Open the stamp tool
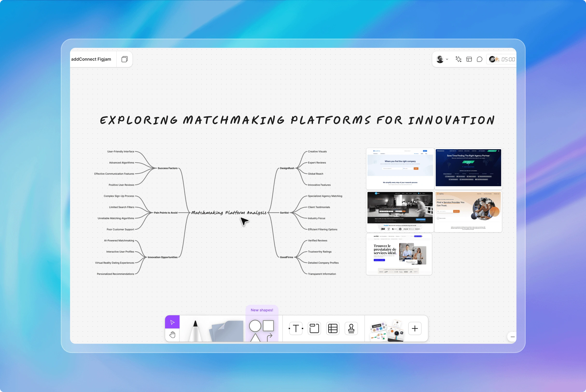 click(x=351, y=328)
